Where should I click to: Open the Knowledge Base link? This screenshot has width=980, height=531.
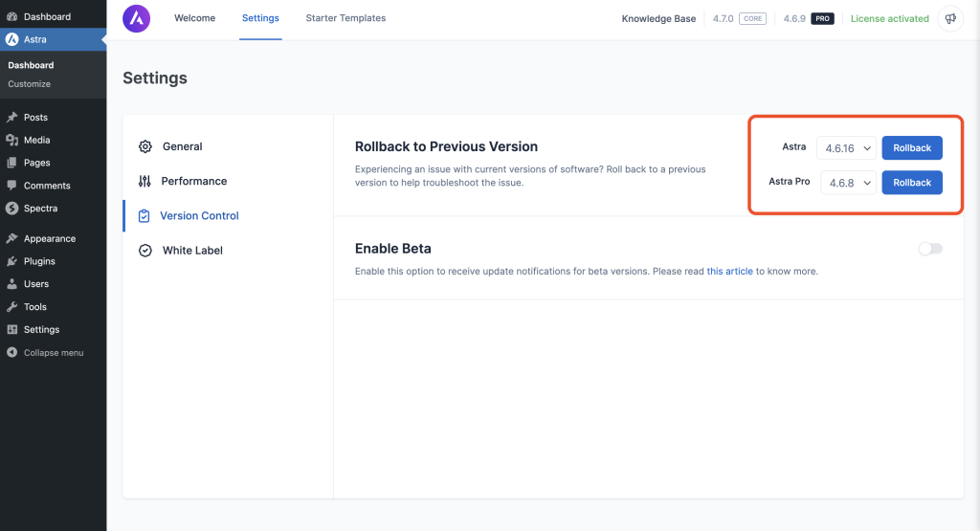(x=658, y=19)
